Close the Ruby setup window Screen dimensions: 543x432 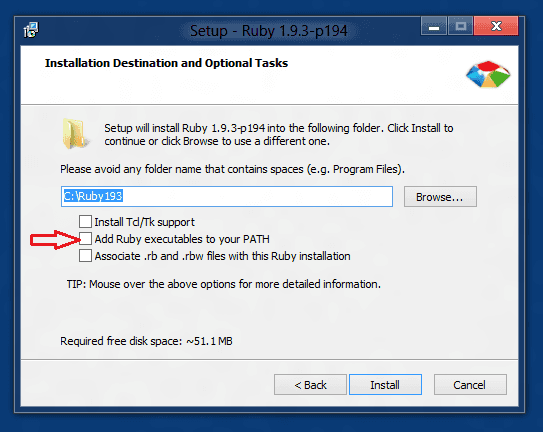(496, 26)
